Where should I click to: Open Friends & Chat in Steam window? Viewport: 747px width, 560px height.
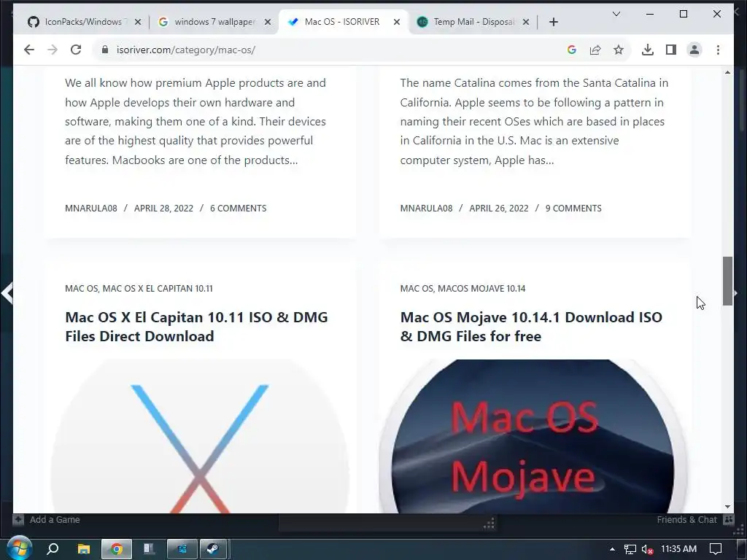tap(694, 519)
